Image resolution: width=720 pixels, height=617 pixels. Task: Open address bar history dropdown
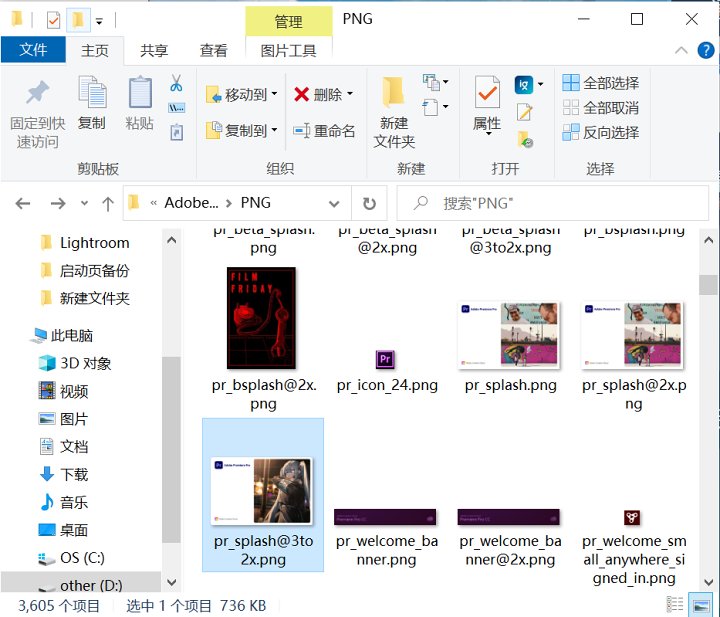[x=334, y=203]
